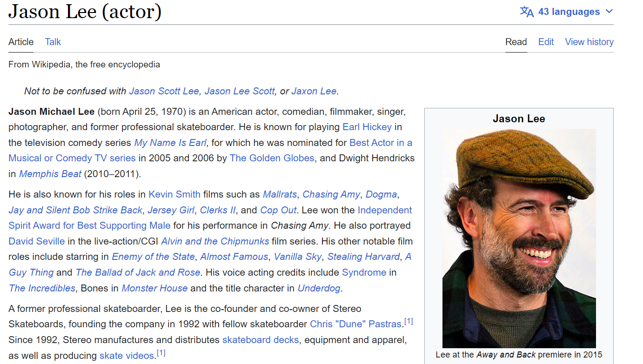The height and width of the screenshot is (364, 643).
Task: Open the Jaxon Lee disambiguation link
Action: [314, 91]
